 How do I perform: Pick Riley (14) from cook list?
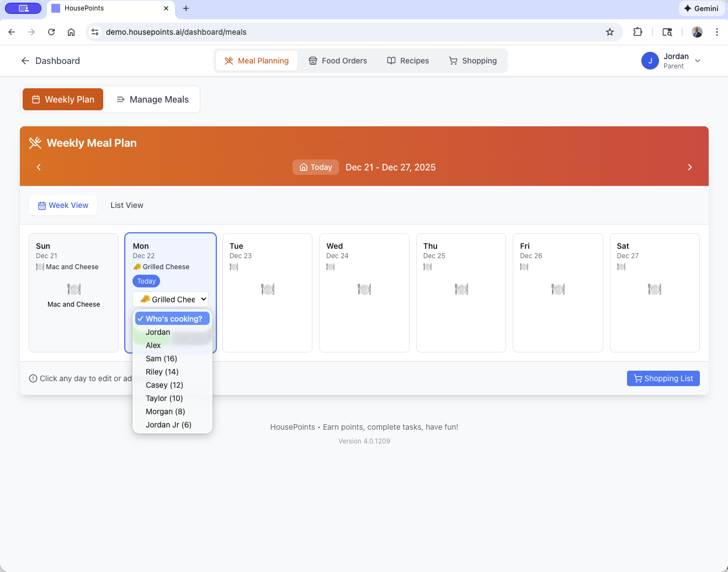coord(172,372)
